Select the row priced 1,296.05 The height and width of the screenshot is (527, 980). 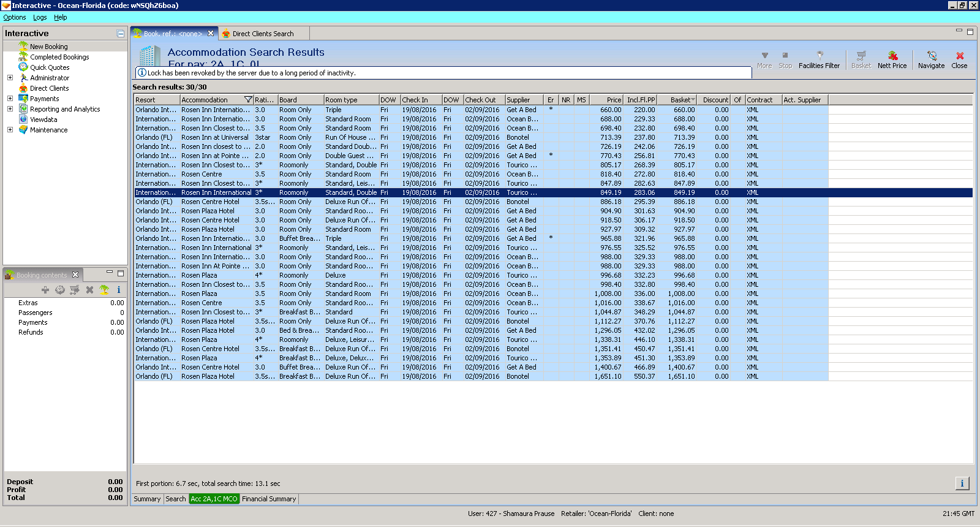[481, 330]
